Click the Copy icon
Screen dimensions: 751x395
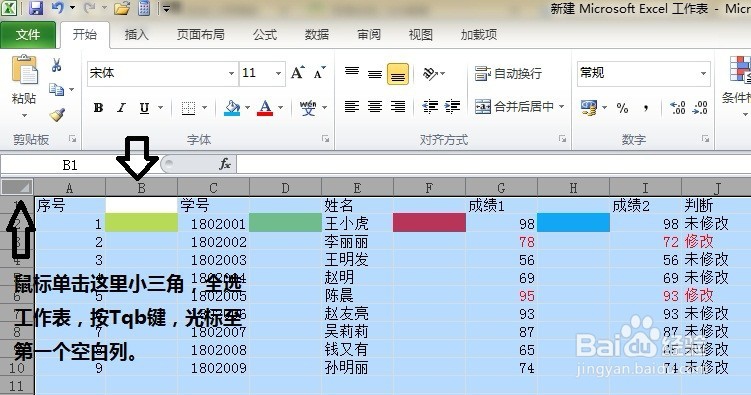pyautogui.click(x=57, y=90)
